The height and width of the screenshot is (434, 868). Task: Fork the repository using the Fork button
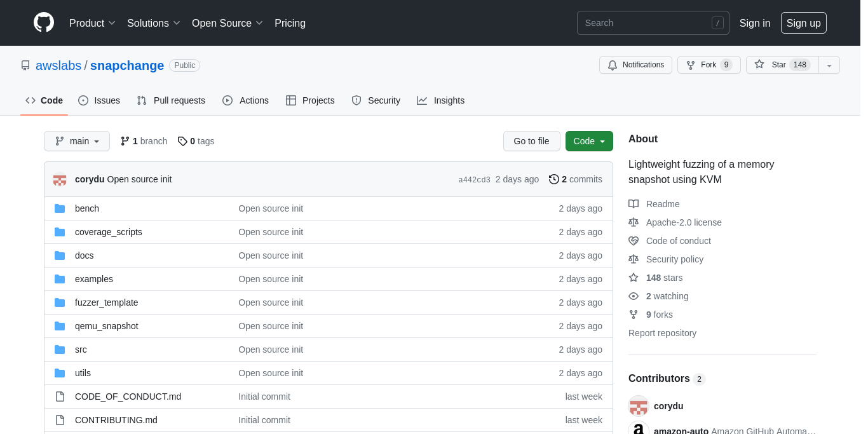(x=709, y=65)
